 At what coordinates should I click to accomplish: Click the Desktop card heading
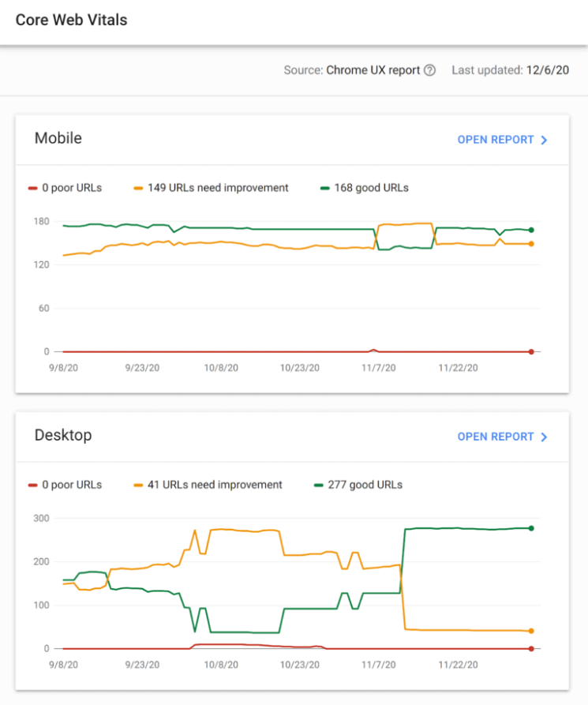(63, 435)
